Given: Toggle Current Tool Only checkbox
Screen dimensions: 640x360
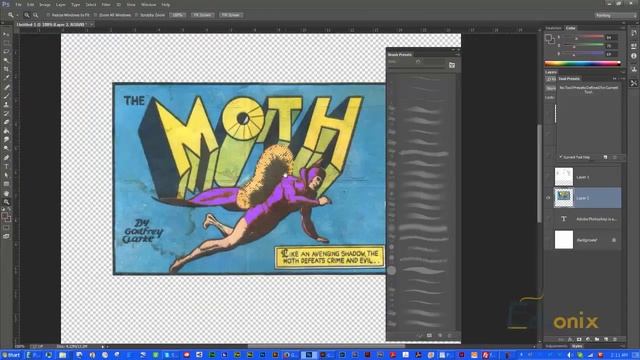Looking at the screenshot, I should point(561,157).
